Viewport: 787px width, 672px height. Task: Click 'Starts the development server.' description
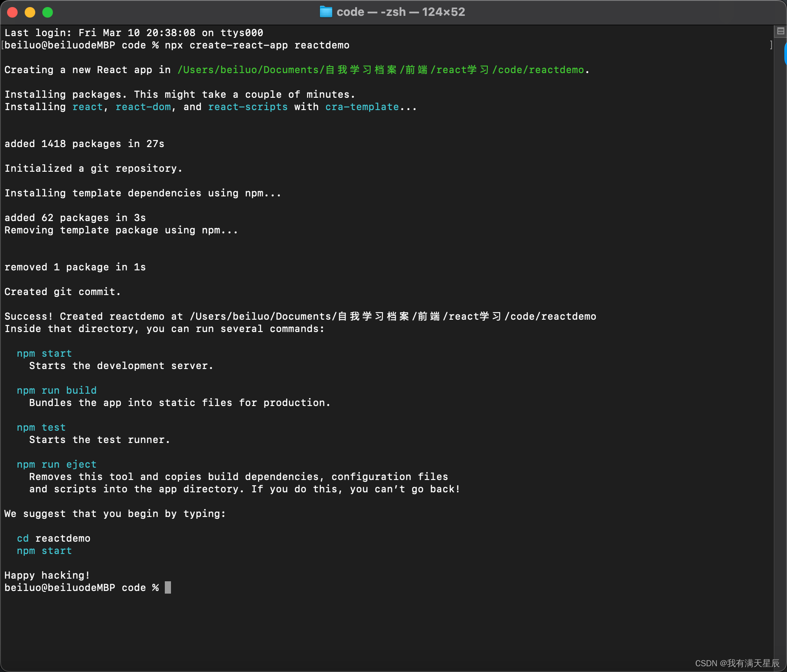point(121,366)
